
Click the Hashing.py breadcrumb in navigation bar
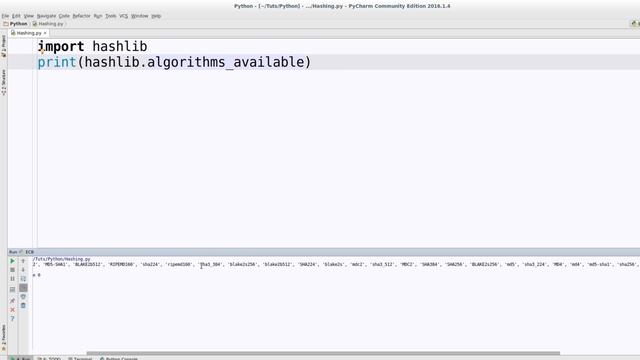(x=48, y=24)
